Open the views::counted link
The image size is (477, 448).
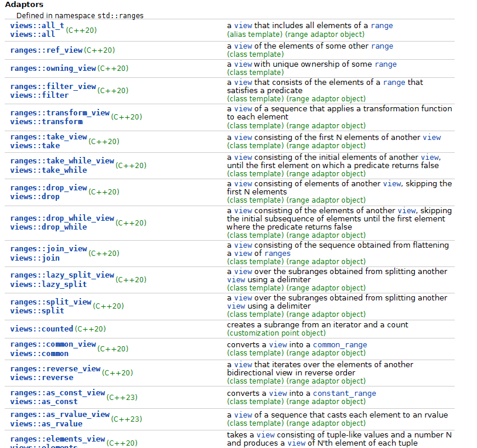(x=42, y=329)
